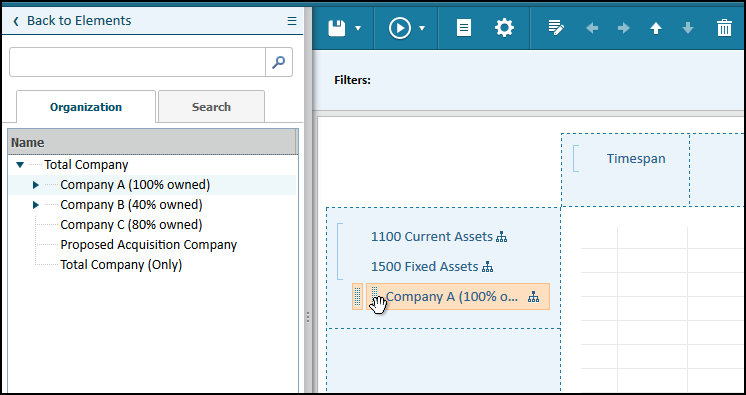Viewport: 746px width, 395px height.
Task: Select Proposed Acquisition Company in tree
Action: pos(148,245)
